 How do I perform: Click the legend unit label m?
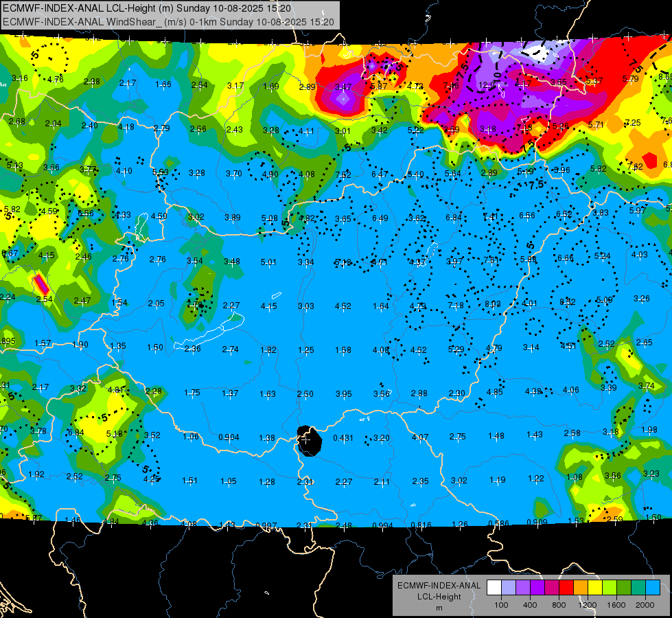(439, 608)
